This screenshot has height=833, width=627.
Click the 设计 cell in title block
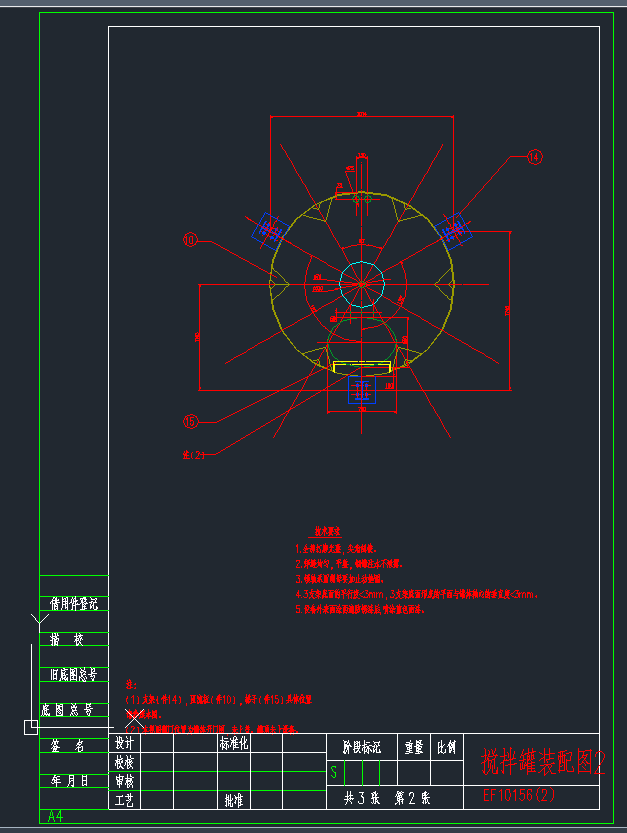(x=124, y=744)
